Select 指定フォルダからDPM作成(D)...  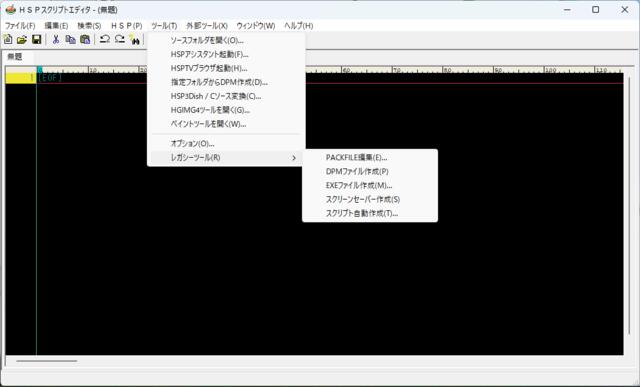(226, 82)
